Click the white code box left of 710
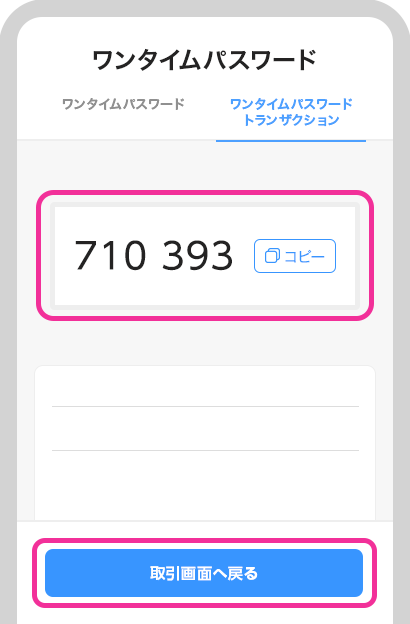Image resolution: width=410 pixels, height=624 pixels. [x=64, y=256]
